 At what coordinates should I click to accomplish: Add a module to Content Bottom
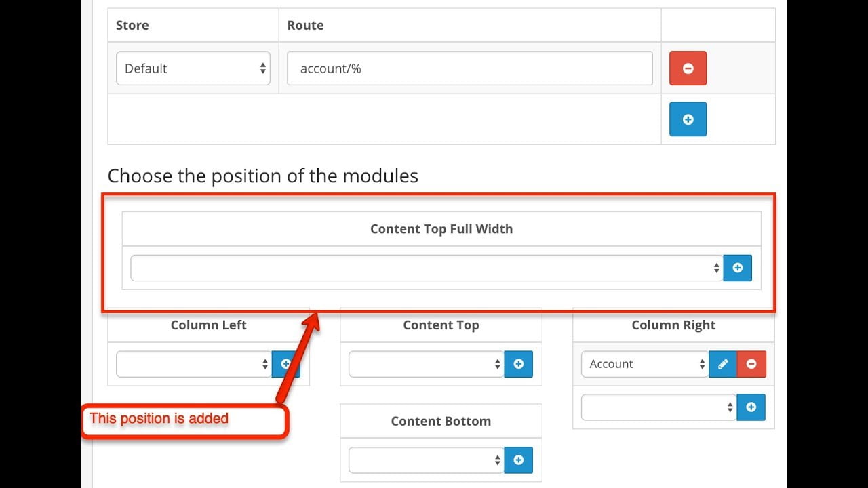coord(518,460)
